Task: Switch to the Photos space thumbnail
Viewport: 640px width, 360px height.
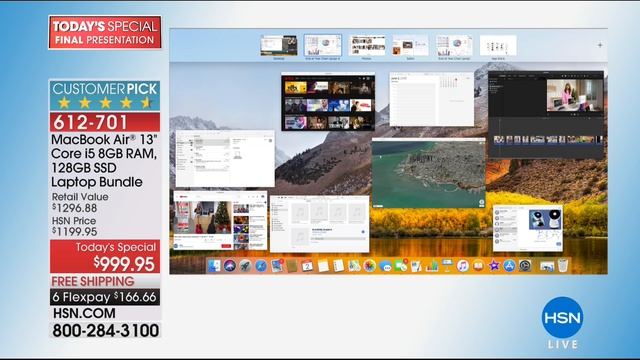Action: [x=367, y=45]
